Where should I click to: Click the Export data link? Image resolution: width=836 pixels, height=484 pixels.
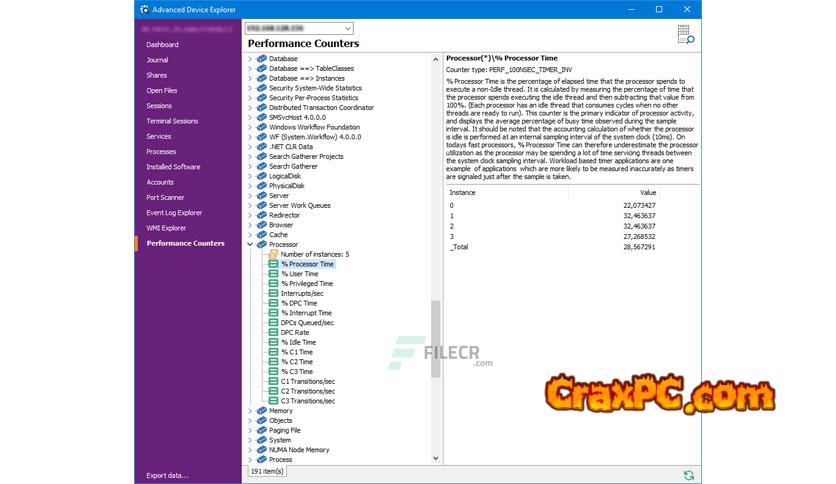coord(167,475)
